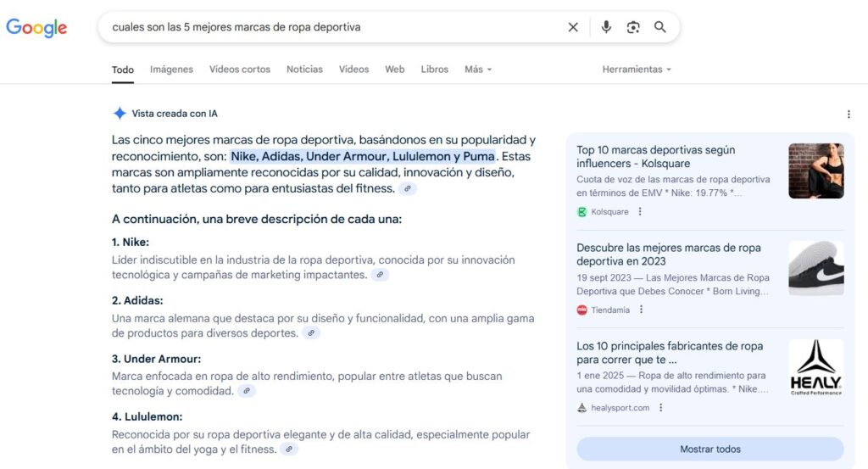Viewport: 868px width, 469px height.
Task: Click the '1. Nike:' heading
Action: [x=130, y=242]
